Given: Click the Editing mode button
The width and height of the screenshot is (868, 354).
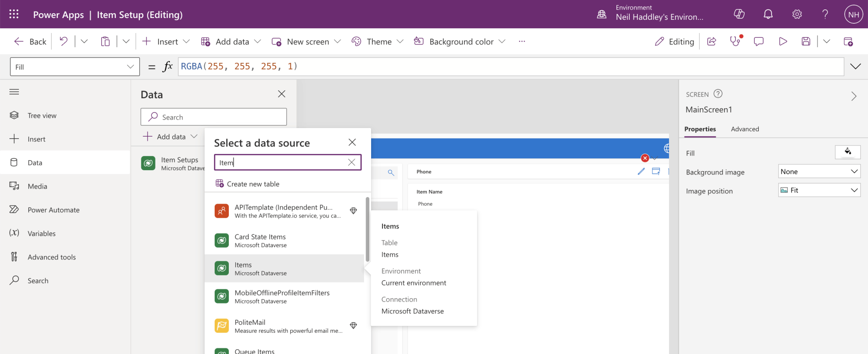Looking at the screenshot, I should pos(675,42).
